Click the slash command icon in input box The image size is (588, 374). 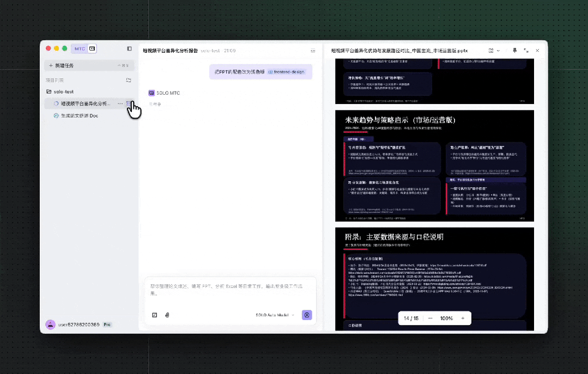[x=155, y=315]
